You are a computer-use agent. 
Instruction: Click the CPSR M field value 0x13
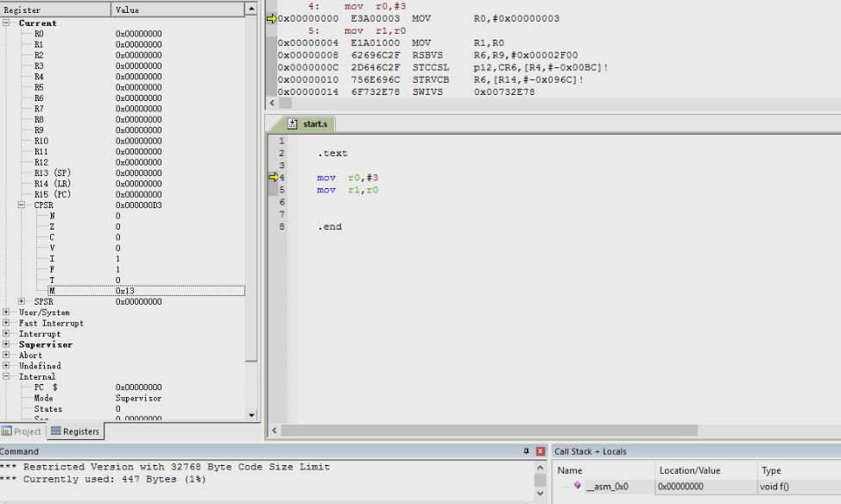(x=126, y=291)
